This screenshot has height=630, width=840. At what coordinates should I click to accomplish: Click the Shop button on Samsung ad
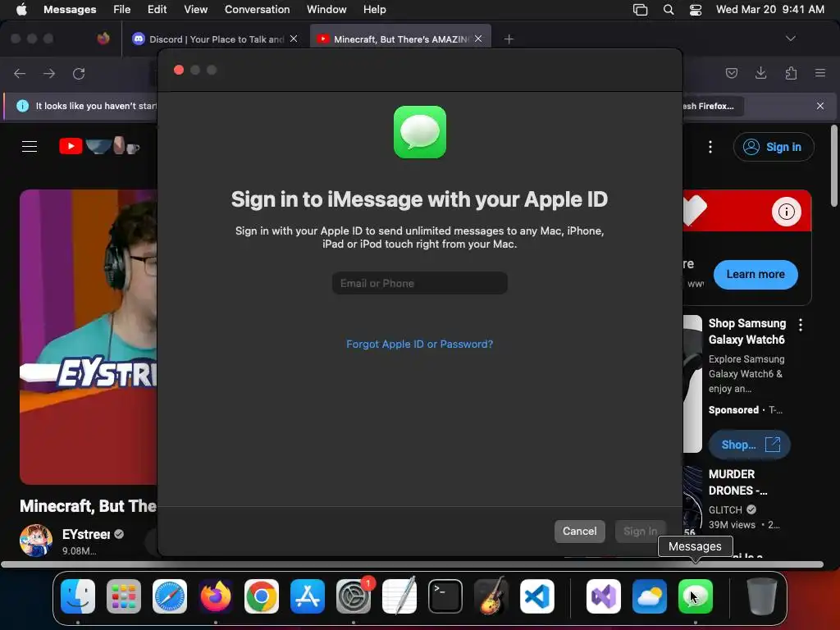click(x=750, y=445)
